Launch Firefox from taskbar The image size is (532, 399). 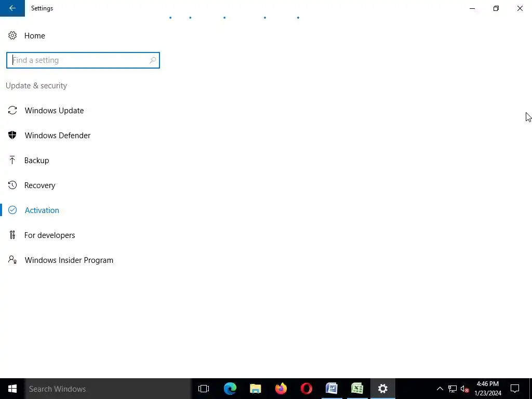[x=281, y=389]
